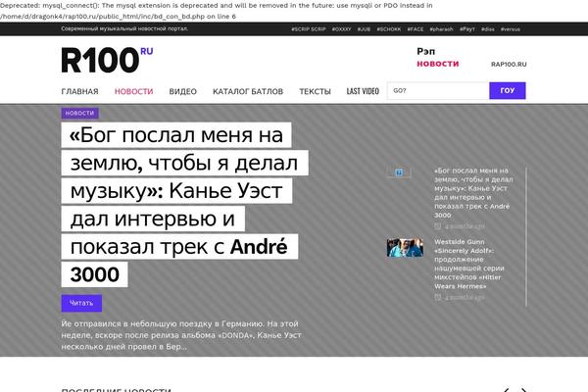Open the LAST VIDEO menu item

click(x=363, y=91)
